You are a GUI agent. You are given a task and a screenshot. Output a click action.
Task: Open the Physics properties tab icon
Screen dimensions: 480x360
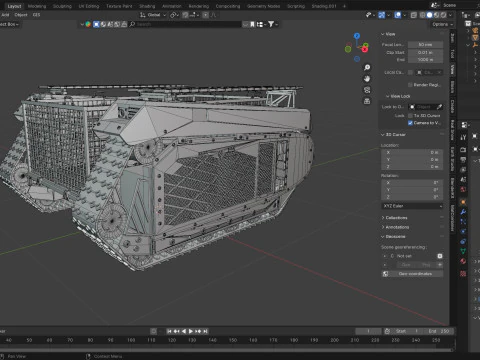[x=463, y=231]
